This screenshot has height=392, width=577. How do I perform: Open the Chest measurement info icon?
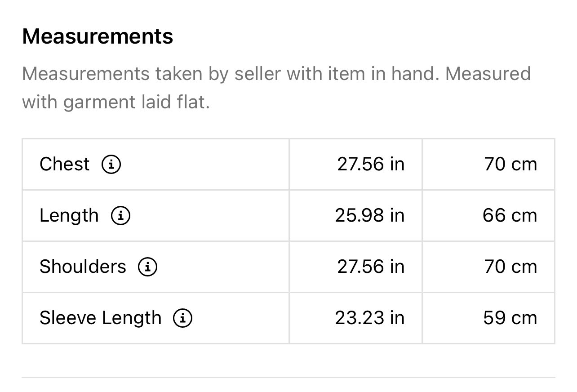click(x=111, y=165)
